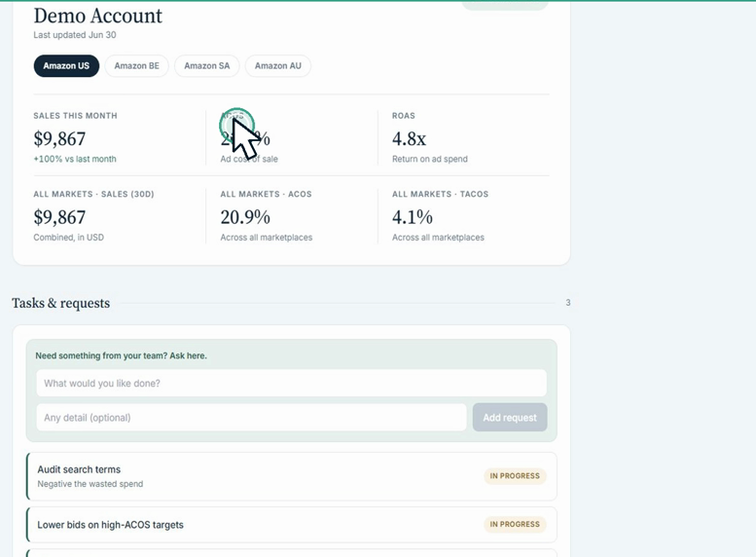
Task: Click the task count '3' beside Tasks & requests
Action: 568,303
